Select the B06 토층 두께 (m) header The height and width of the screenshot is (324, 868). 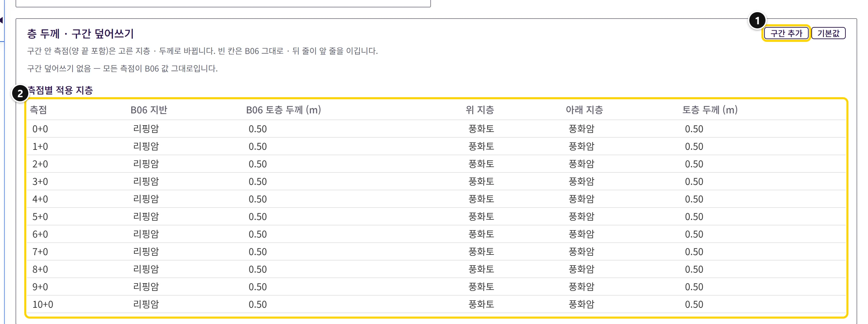[x=283, y=110]
